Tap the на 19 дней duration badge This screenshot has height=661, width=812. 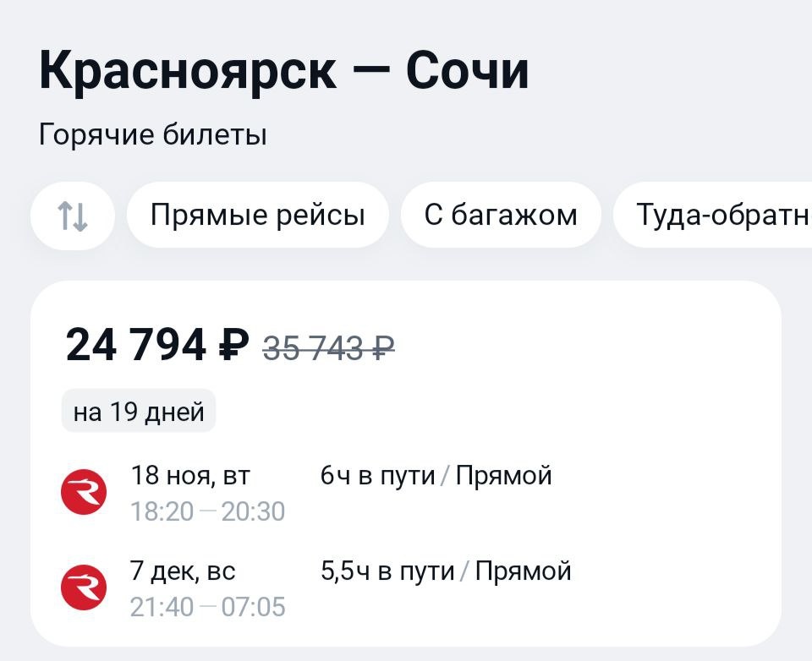click(139, 412)
